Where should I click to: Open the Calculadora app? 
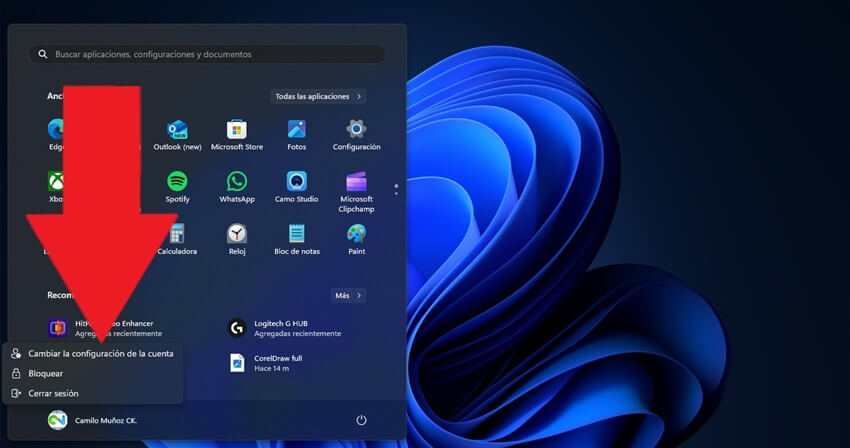(177, 239)
